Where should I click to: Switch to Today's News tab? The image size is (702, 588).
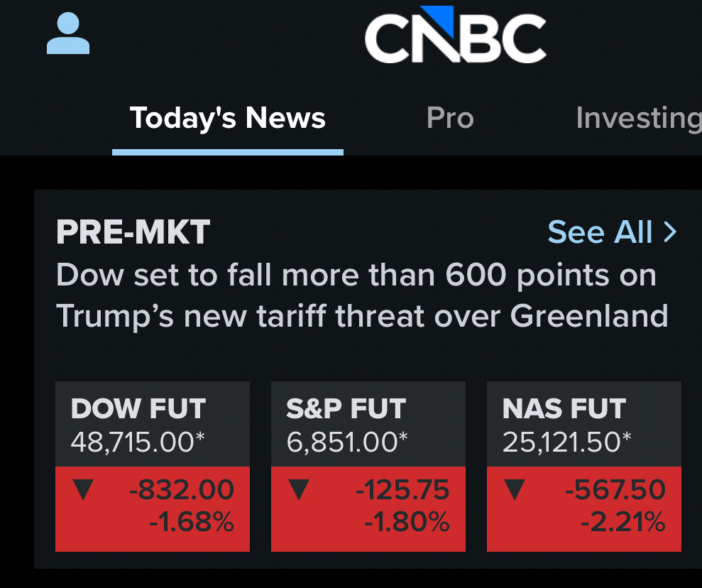227,118
